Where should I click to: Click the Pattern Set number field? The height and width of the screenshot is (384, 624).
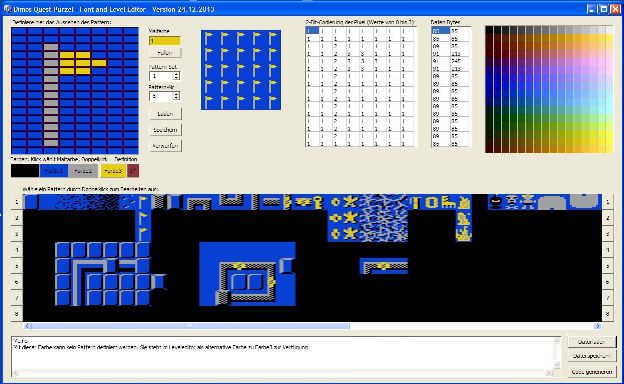[161, 76]
